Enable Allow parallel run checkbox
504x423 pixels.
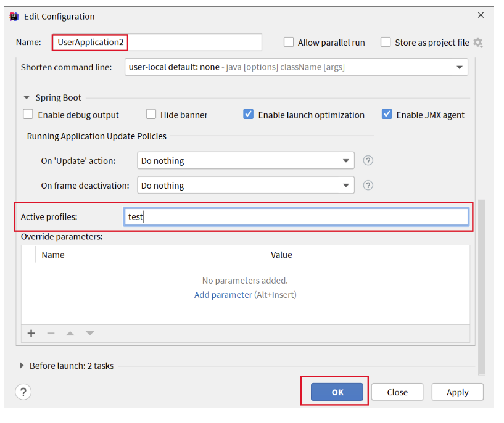tap(289, 42)
